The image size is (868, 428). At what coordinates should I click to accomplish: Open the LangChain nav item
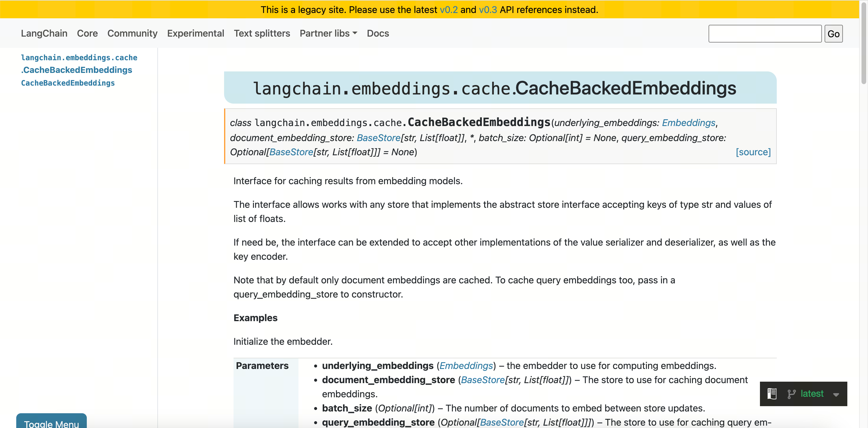point(44,33)
